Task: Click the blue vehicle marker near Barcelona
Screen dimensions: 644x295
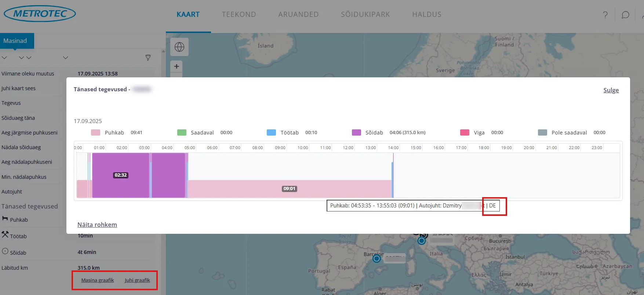Action: (x=376, y=259)
